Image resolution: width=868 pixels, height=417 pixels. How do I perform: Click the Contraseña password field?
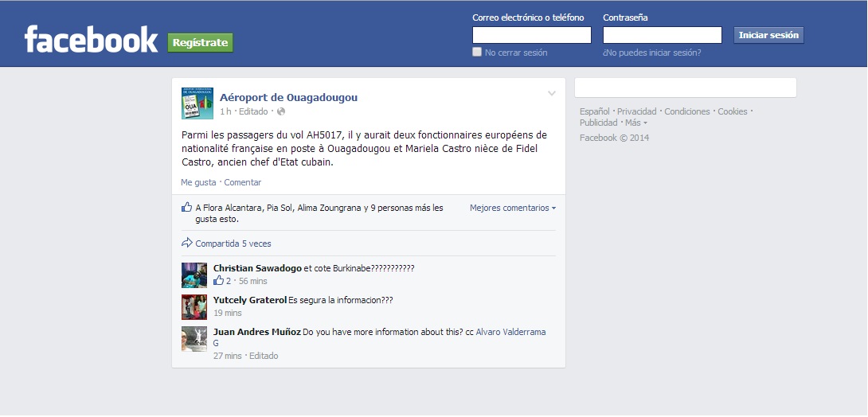pyautogui.click(x=663, y=35)
